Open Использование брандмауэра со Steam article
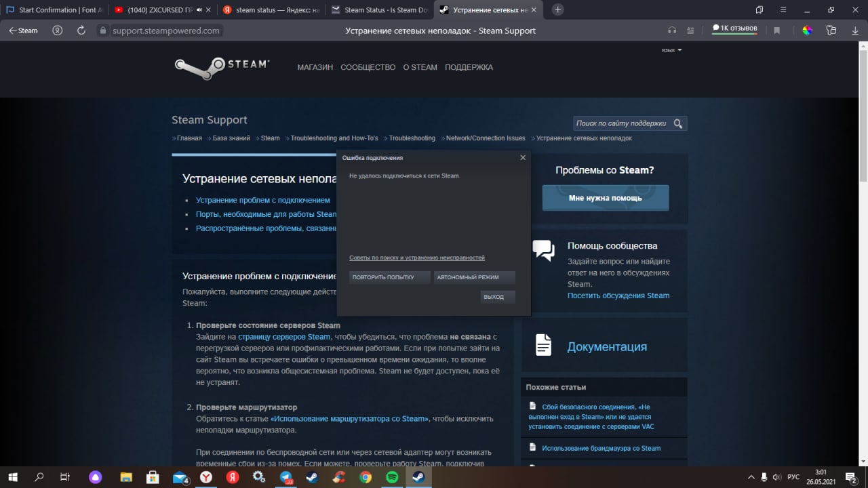 pos(601,448)
